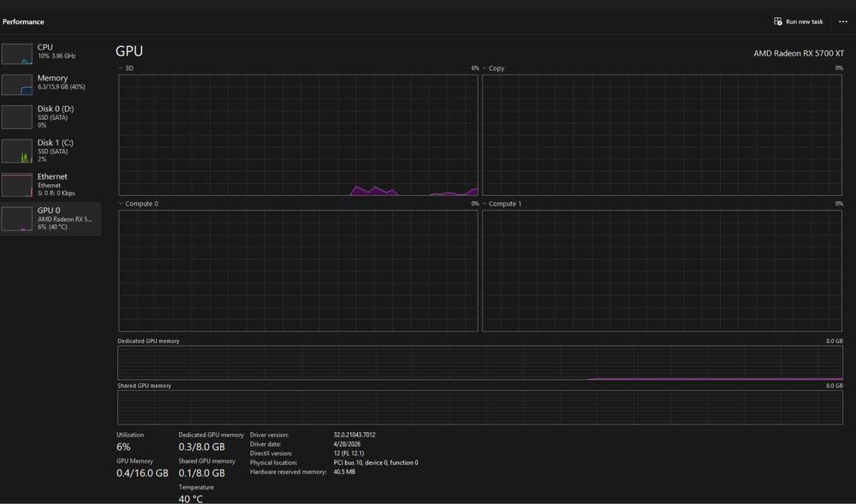The height and width of the screenshot is (504, 856).
Task: Click the Shared GPU memory graph label
Action: (144, 386)
